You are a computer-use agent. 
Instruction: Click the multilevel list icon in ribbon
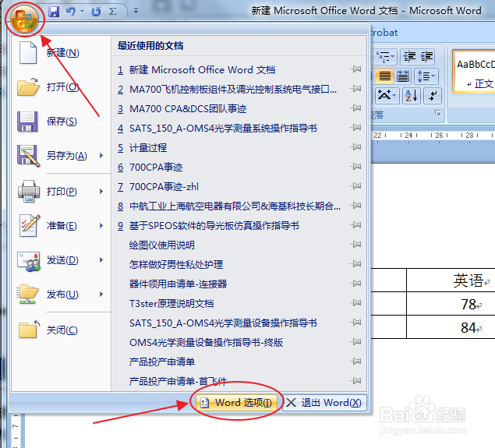pyautogui.click(x=385, y=57)
